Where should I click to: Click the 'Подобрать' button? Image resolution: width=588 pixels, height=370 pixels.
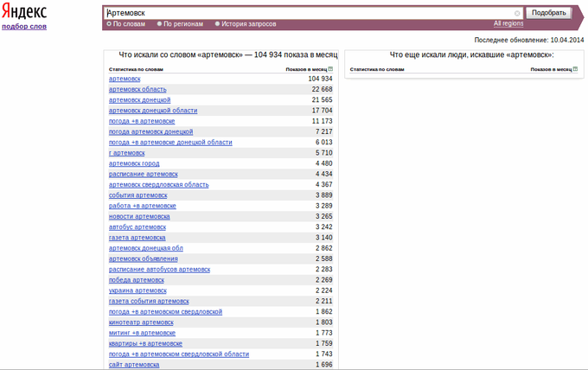548,13
